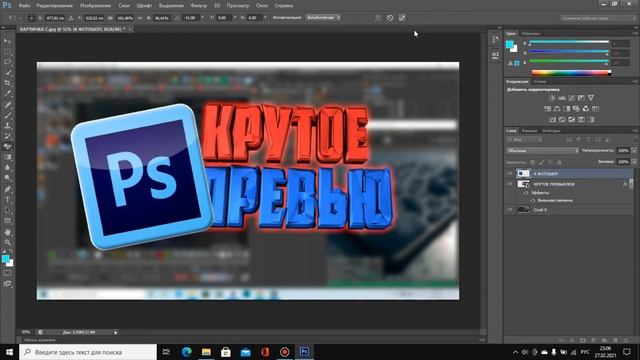Switch to the Каналы tab
Image resolution: width=640 pixels, height=360 pixels.
[x=530, y=131]
